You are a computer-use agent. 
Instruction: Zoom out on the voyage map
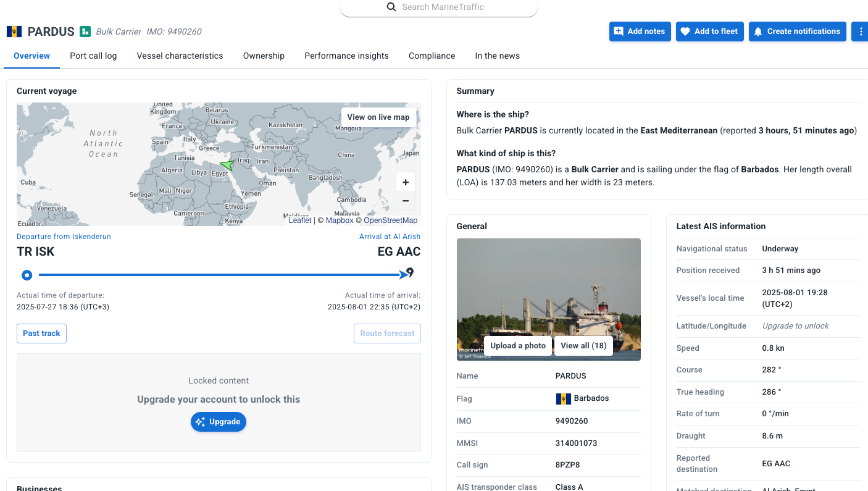coord(406,201)
